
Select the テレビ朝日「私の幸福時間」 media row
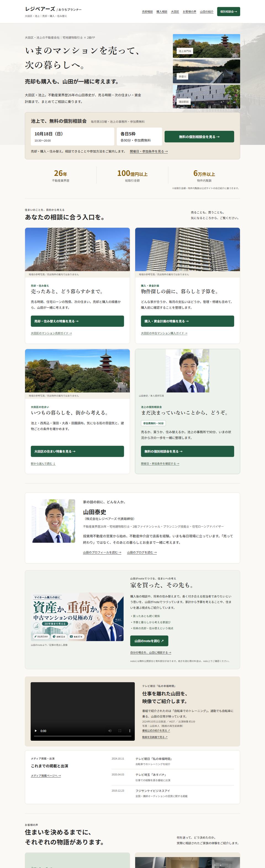point(173,761)
